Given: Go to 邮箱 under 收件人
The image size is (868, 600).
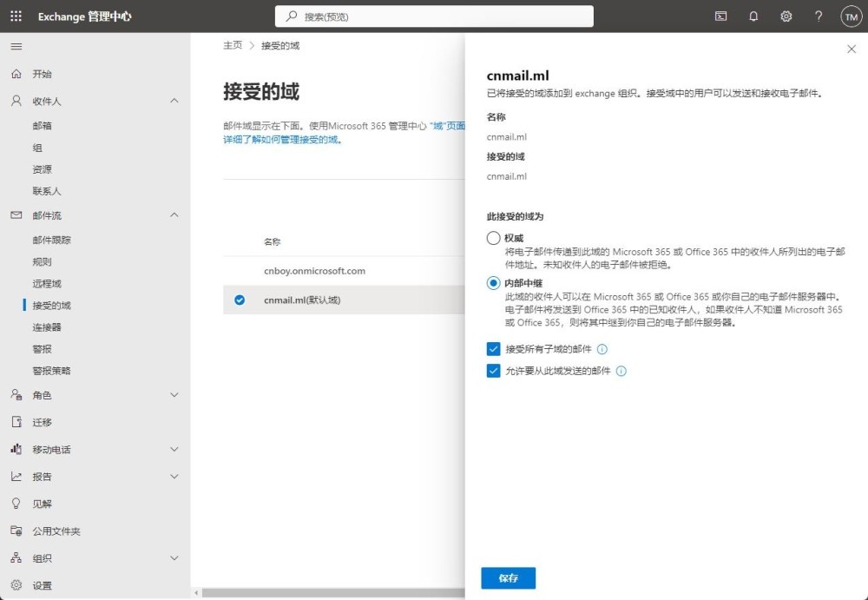Looking at the screenshot, I should click(x=43, y=126).
